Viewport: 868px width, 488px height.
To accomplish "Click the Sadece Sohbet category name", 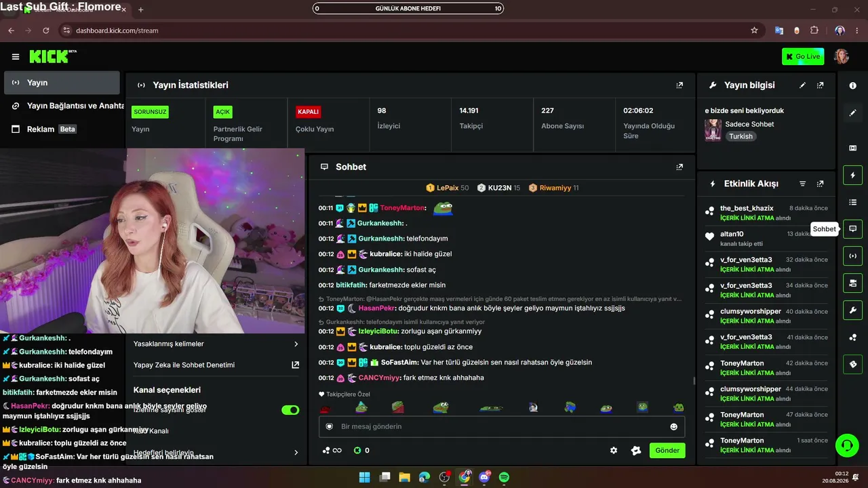I will pyautogui.click(x=749, y=125).
